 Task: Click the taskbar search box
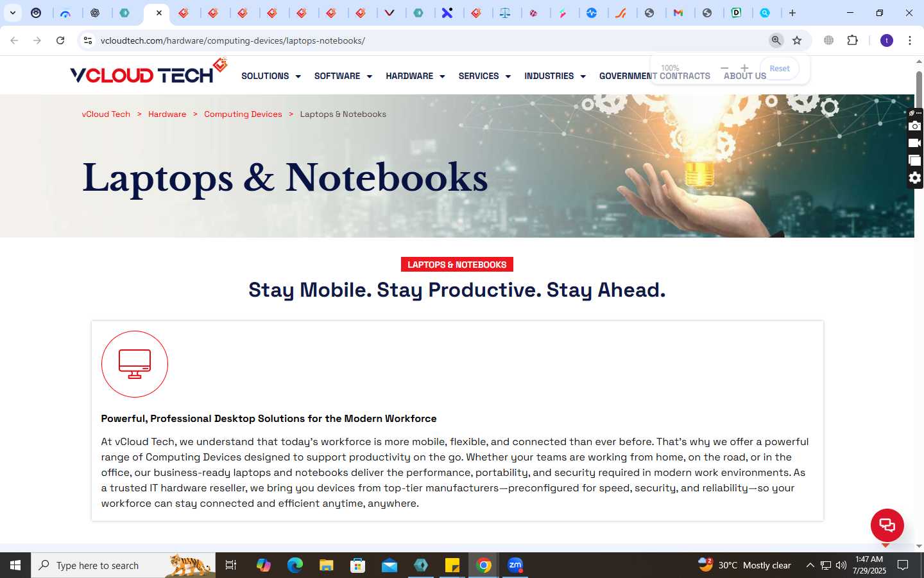pos(123,565)
